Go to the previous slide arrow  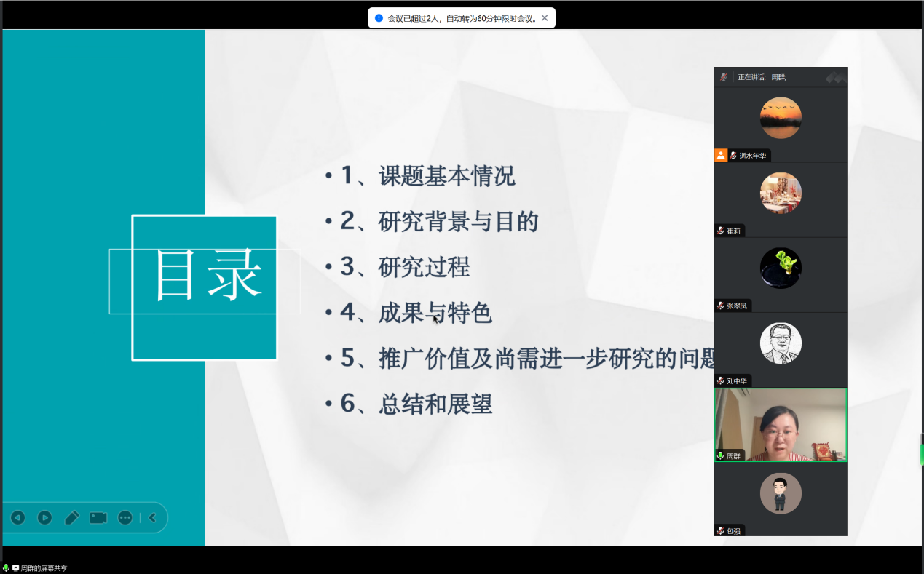tap(17, 517)
